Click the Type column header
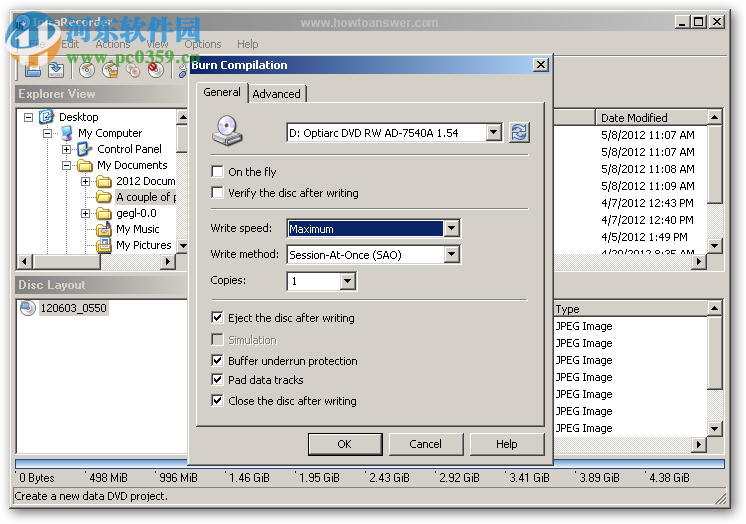Viewport: 746px width, 524px height. click(x=631, y=309)
